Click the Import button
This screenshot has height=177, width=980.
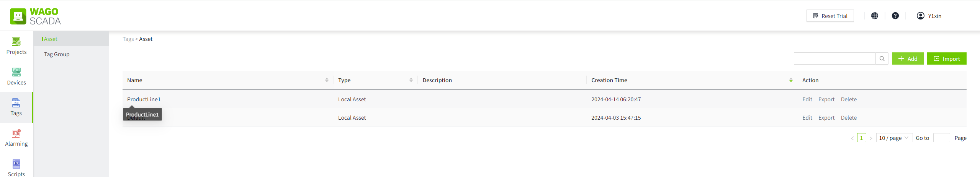click(946, 58)
